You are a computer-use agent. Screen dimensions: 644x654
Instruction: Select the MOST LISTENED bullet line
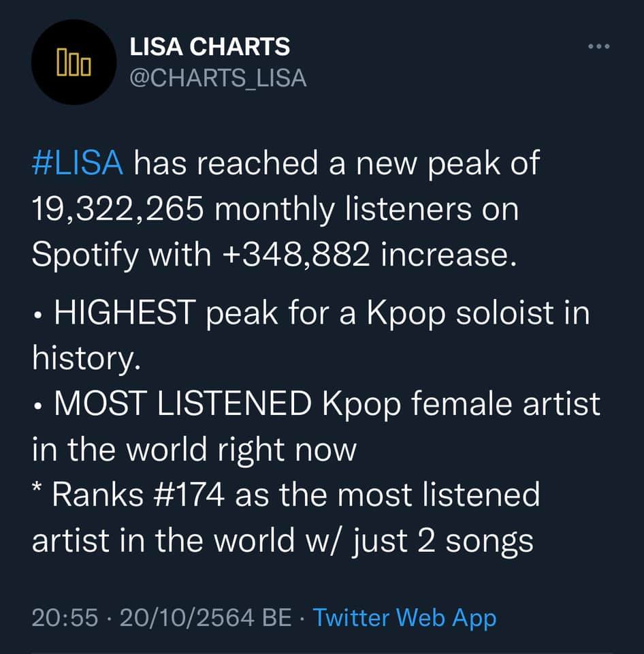[x=317, y=404]
